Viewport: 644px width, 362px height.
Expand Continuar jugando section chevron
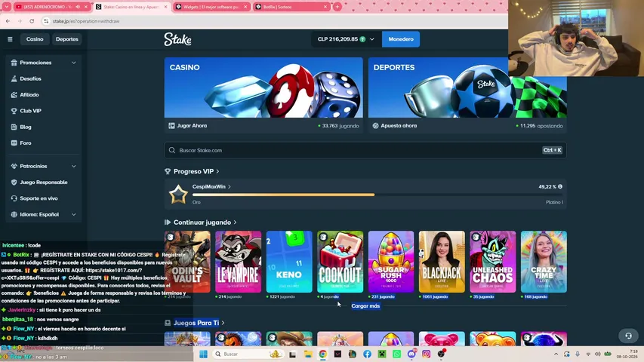pos(235,222)
